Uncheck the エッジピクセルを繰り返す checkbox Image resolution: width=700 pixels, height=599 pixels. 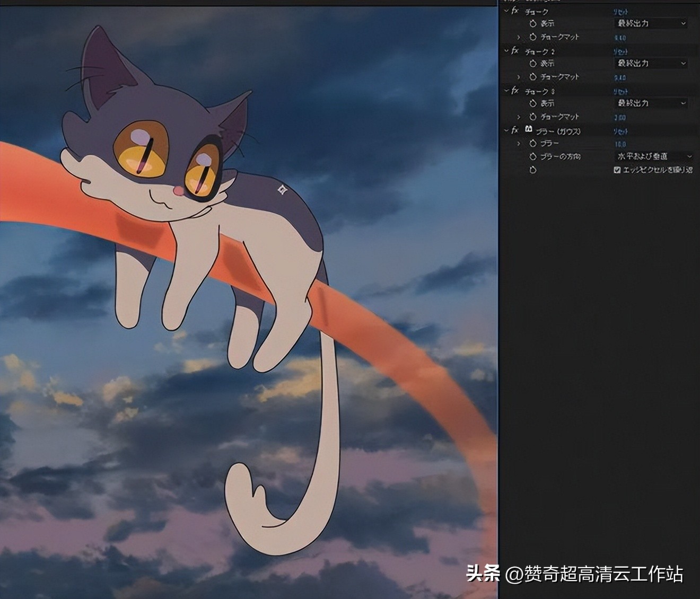click(x=617, y=170)
